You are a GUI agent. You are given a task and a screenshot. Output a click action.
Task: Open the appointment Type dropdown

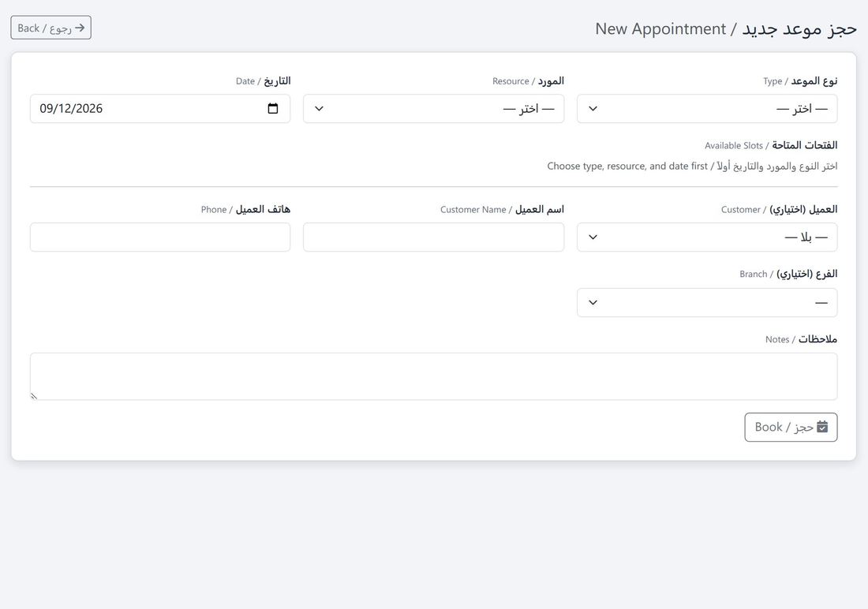tap(707, 109)
